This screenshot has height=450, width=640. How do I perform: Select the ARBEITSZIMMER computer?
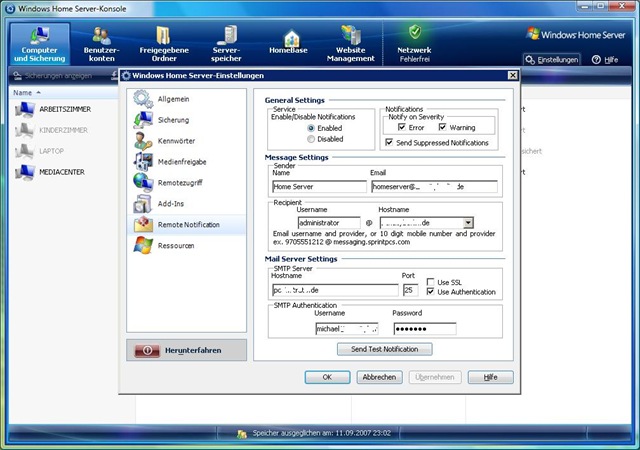tap(65, 109)
